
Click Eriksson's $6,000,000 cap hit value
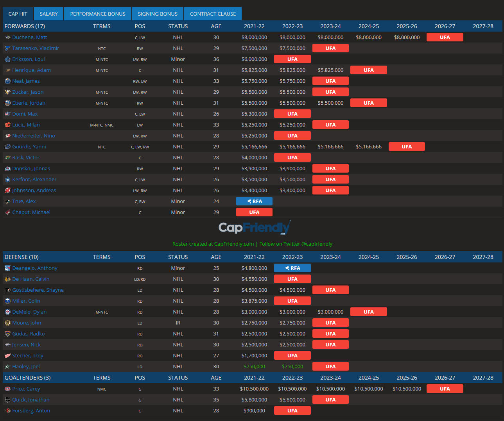254,59
